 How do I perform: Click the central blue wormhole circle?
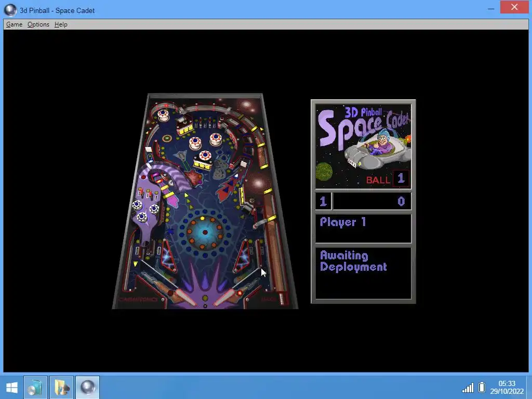click(205, 232)
